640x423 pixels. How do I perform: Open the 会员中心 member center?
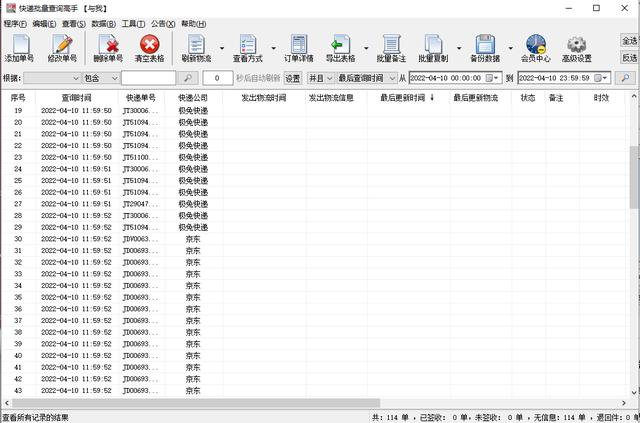(x=536, y=48)
